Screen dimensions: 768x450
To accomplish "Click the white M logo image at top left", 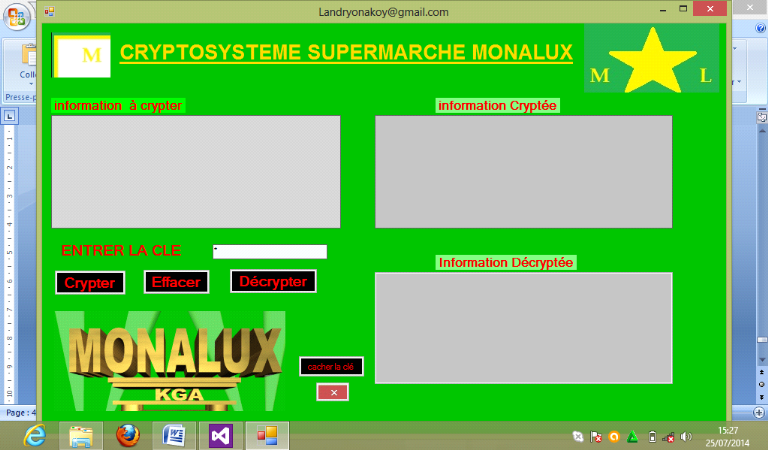I will tap(81, 55).
